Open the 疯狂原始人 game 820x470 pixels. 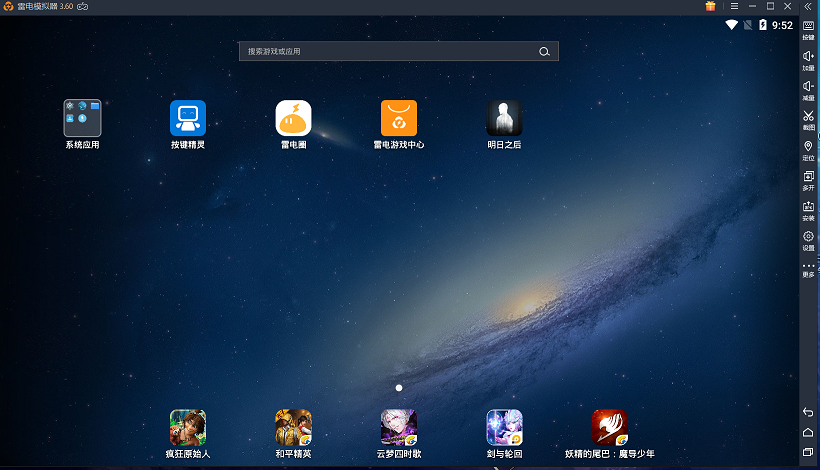pyautogui.click(x=187, y=427)
